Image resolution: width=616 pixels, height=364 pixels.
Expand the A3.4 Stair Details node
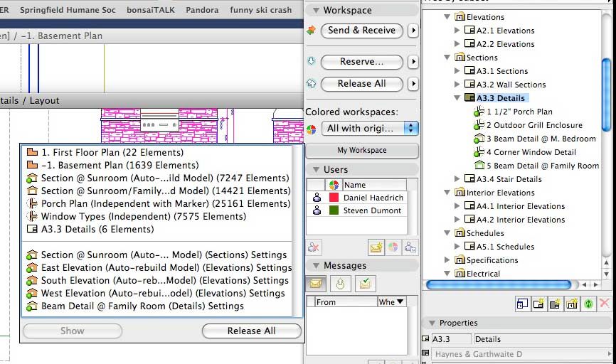(x=457, y=178)
